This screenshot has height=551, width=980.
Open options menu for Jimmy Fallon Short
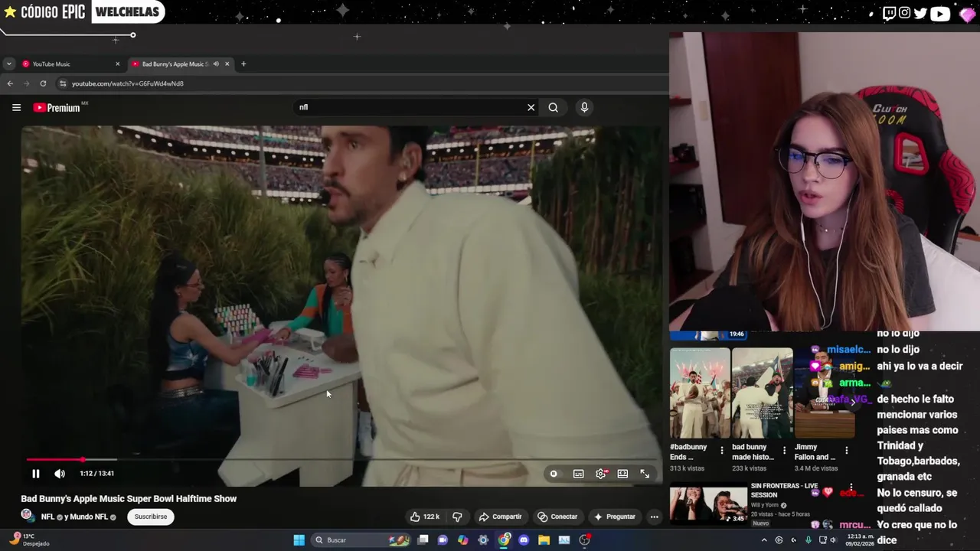click(x=846, y=451)
